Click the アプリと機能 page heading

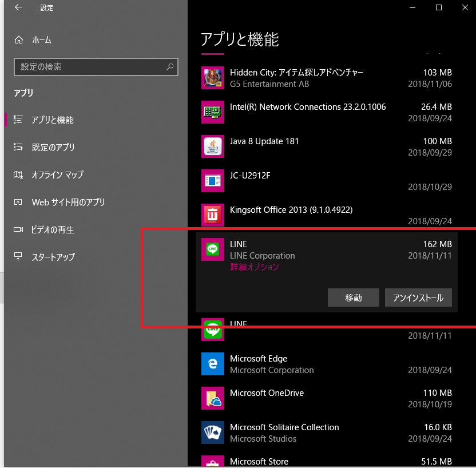240,39
